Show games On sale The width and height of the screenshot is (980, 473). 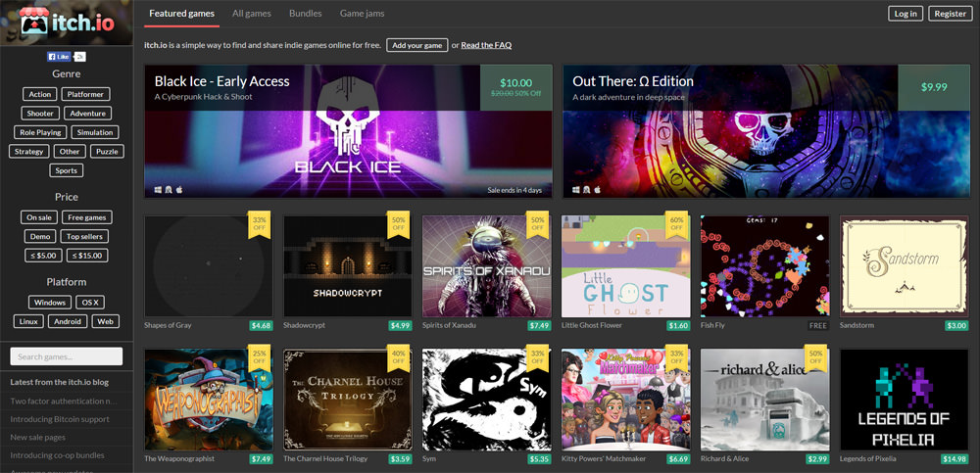tap(39, 217)
